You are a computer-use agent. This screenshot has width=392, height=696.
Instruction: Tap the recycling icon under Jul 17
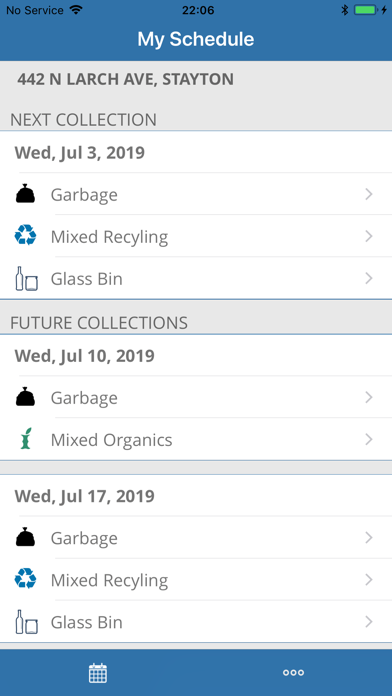25,579
